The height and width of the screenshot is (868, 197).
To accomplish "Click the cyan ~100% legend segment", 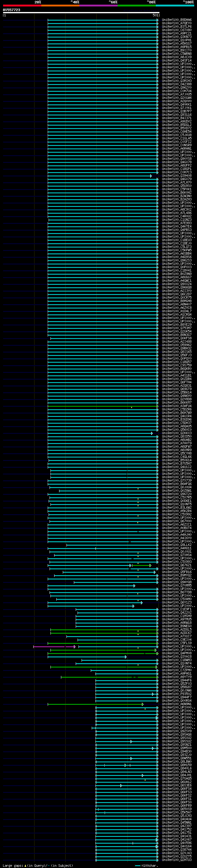I will coord(175,6).
